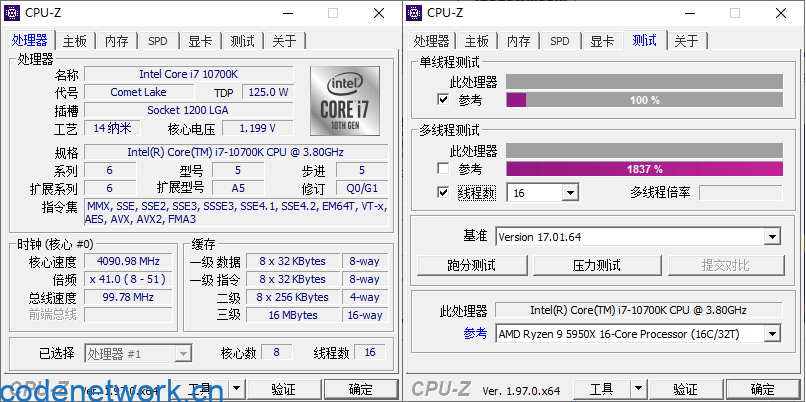Click 确定 button in right window
The height and width of the screenshot is (402, 806).
[x=763, y=389]
